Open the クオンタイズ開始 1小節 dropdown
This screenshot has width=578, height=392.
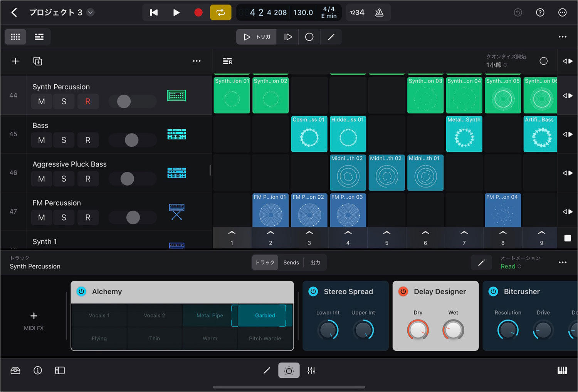[496, 65]
